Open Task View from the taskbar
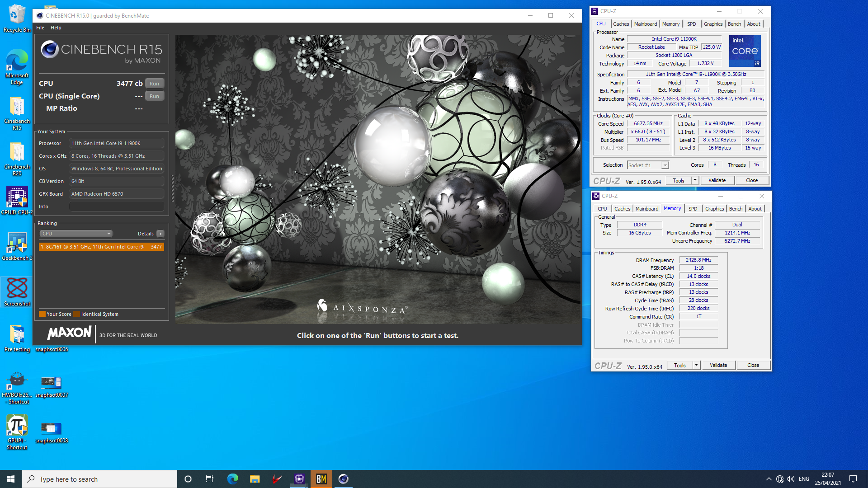Viewport: 868px width, 488px height. coord(210,479)
